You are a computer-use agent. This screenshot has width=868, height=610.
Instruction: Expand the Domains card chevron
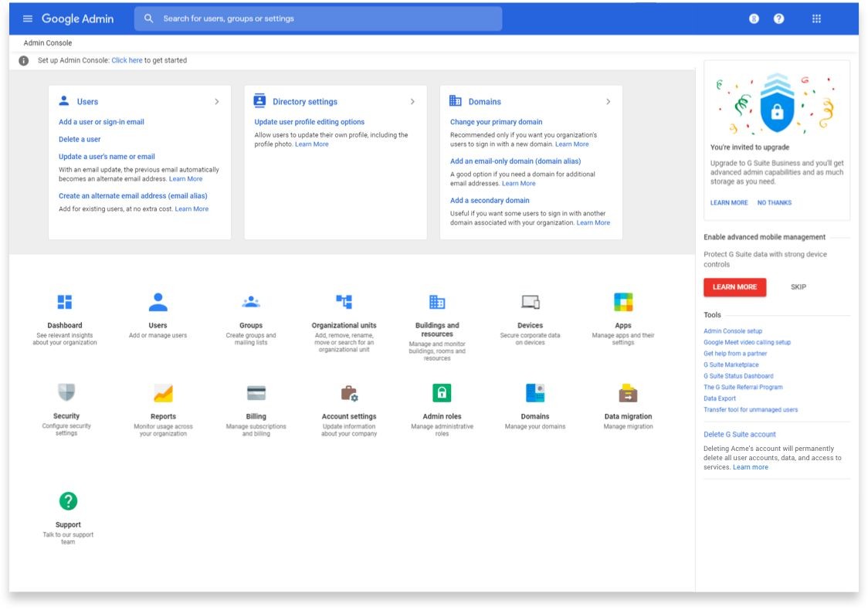pos(608,101)
